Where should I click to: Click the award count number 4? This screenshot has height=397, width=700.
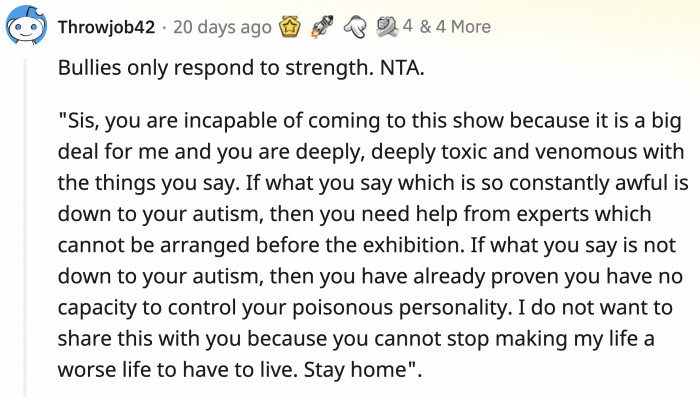[x=407, y=26]
